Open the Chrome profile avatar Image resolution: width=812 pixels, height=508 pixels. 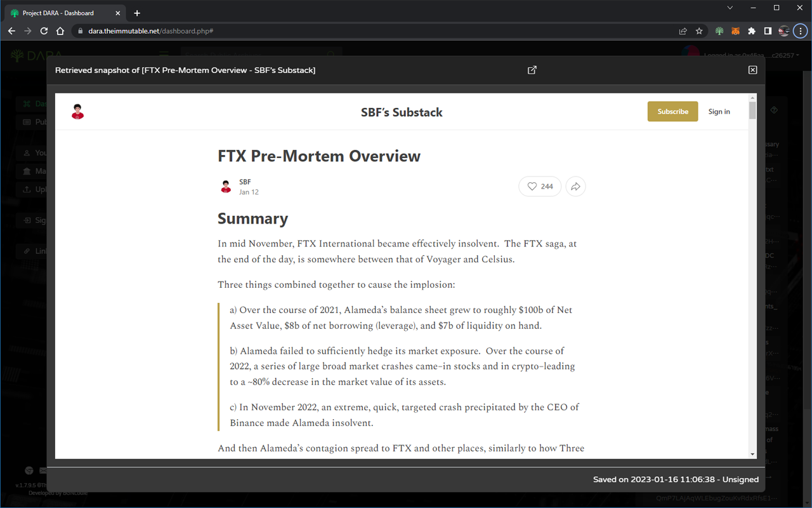[784, 31]
